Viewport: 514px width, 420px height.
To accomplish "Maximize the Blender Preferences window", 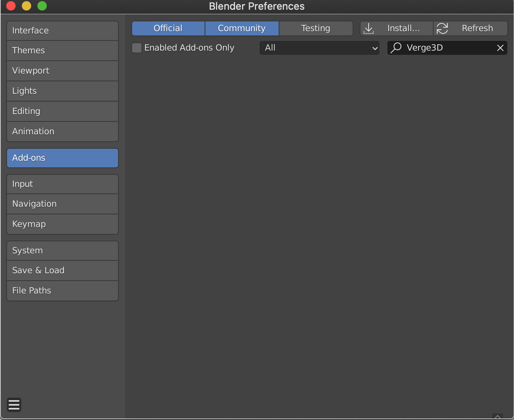I will (x=42, y=6).
